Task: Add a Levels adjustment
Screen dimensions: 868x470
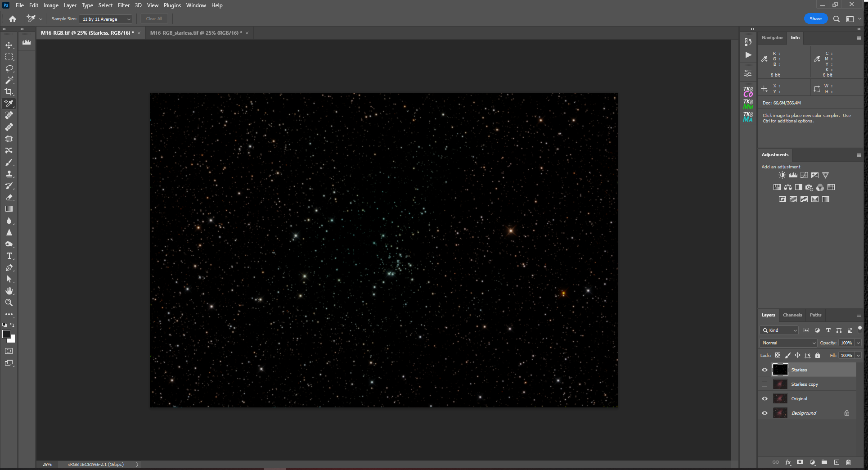Action: (793, 175)
